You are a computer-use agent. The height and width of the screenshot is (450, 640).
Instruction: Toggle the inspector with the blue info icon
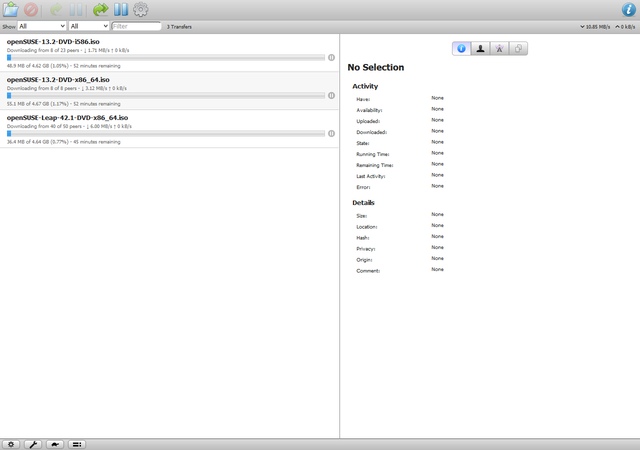629,9
